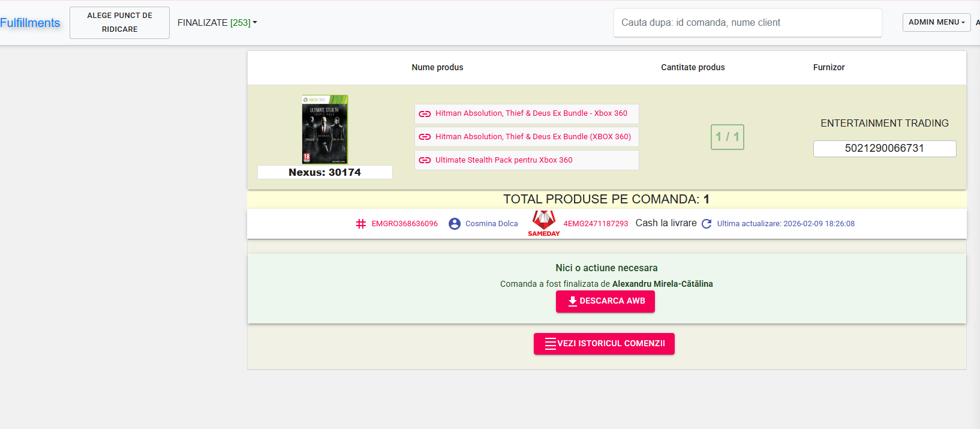
Task: Click the customer profile icon
Action: coord(455,224)
